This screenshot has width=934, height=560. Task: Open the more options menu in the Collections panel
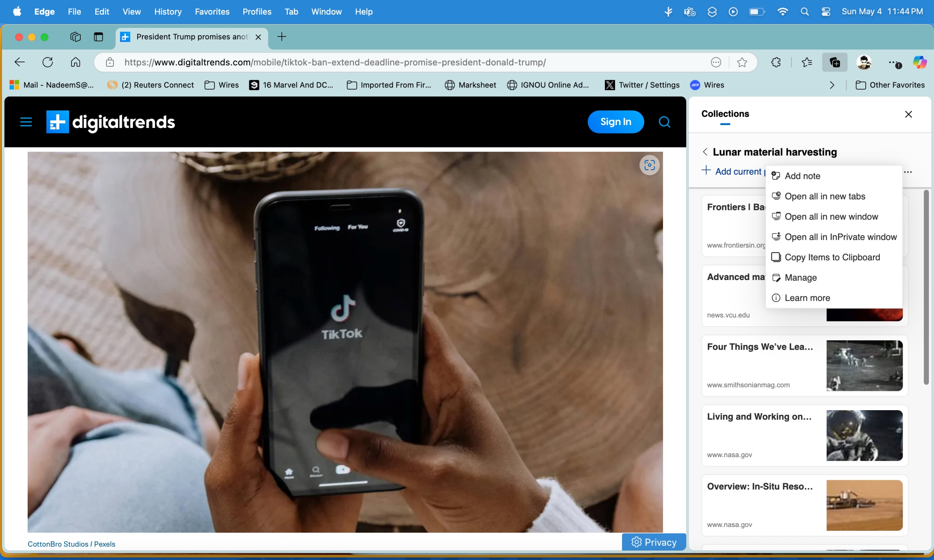(x=908, y=172)
